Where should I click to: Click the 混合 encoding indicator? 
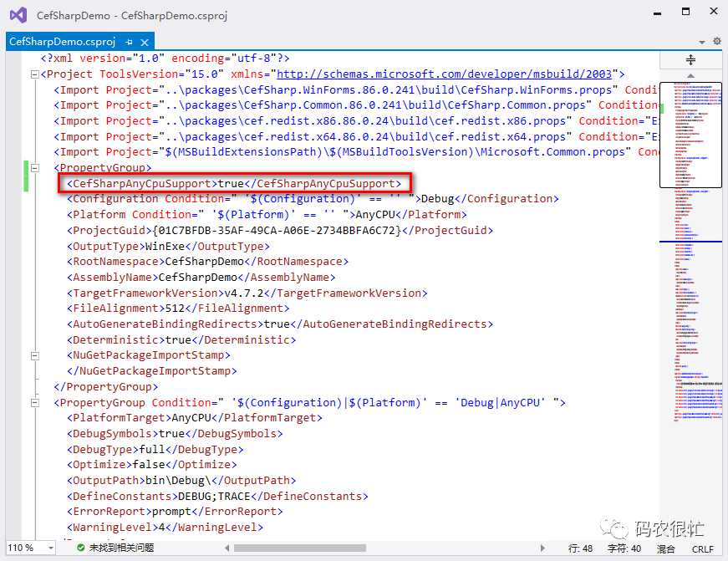pos(666,548)
